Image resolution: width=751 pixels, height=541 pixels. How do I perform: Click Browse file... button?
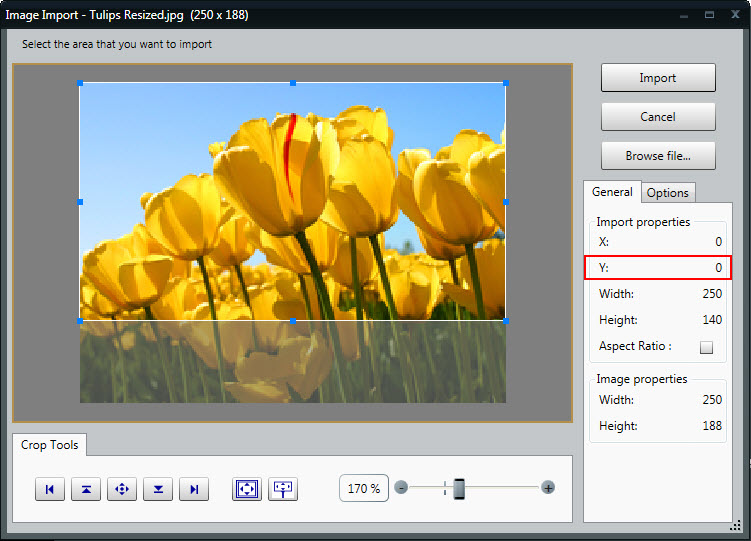point(658,156)
